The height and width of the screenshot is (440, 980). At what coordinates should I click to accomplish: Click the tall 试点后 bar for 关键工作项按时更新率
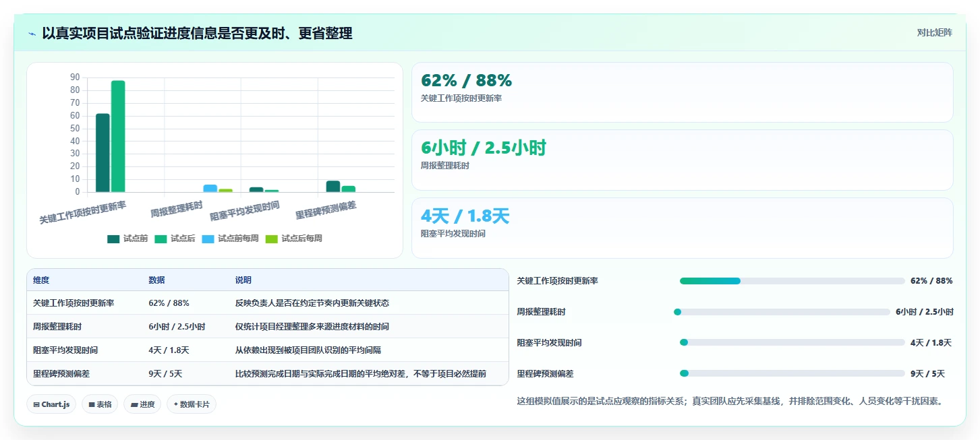[x=118, y=136]
